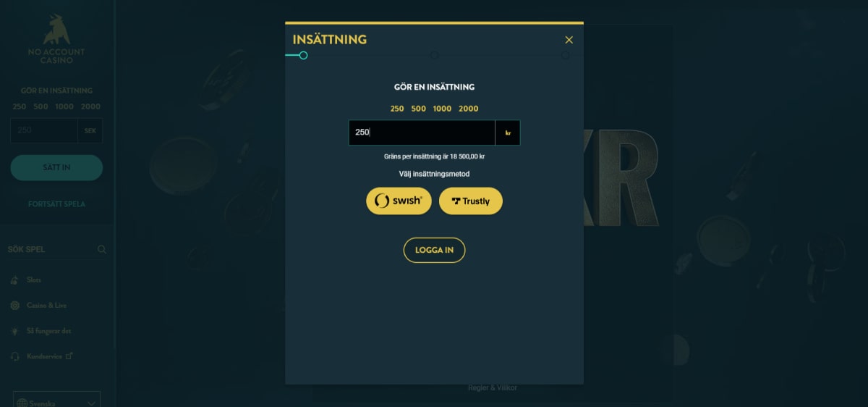Click the external link icon beside Kundservice

pyautogui.click(x=69, y=356)
